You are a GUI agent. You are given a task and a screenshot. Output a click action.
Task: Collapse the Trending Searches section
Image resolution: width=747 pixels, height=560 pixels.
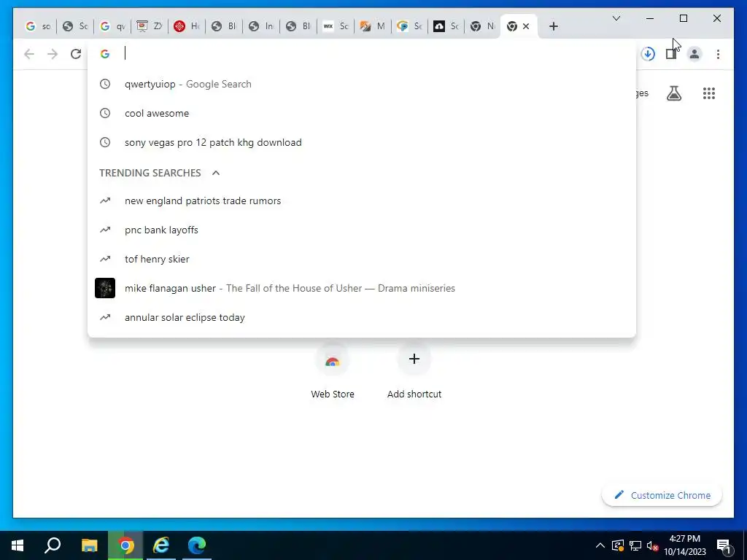216,173
